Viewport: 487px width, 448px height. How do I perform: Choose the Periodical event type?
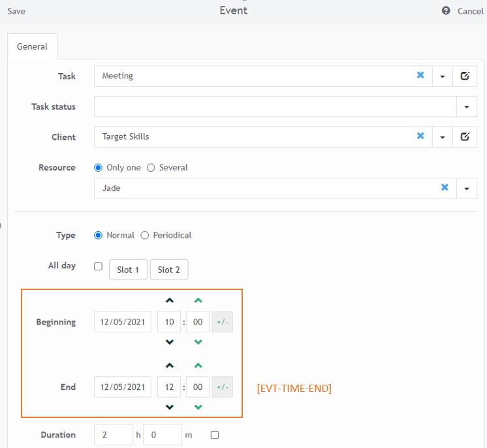[145, 235]
